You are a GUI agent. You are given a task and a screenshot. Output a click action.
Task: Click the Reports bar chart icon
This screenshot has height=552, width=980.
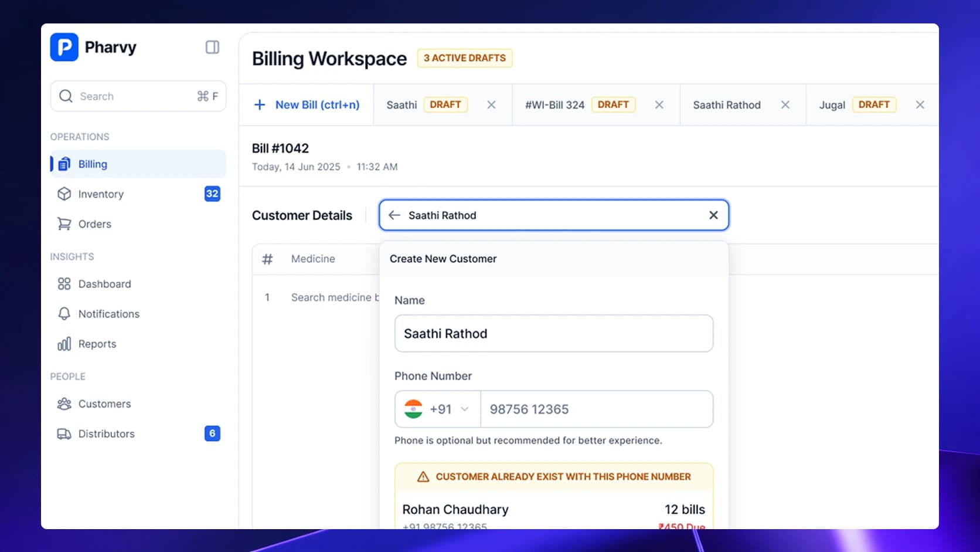[x=64, y=344]
